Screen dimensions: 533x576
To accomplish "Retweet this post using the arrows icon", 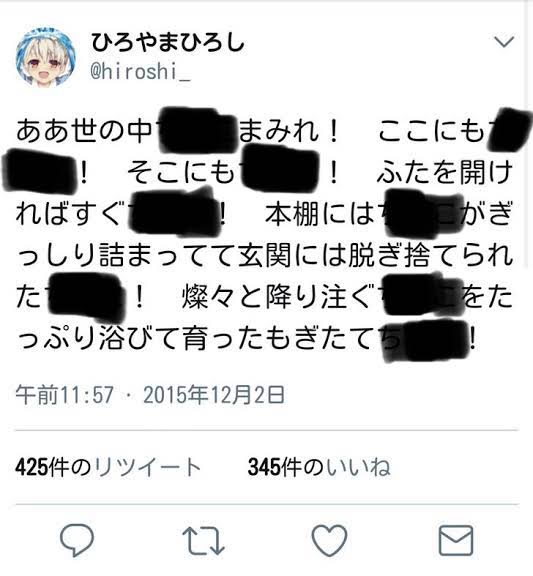I will (x=204, y=540).
